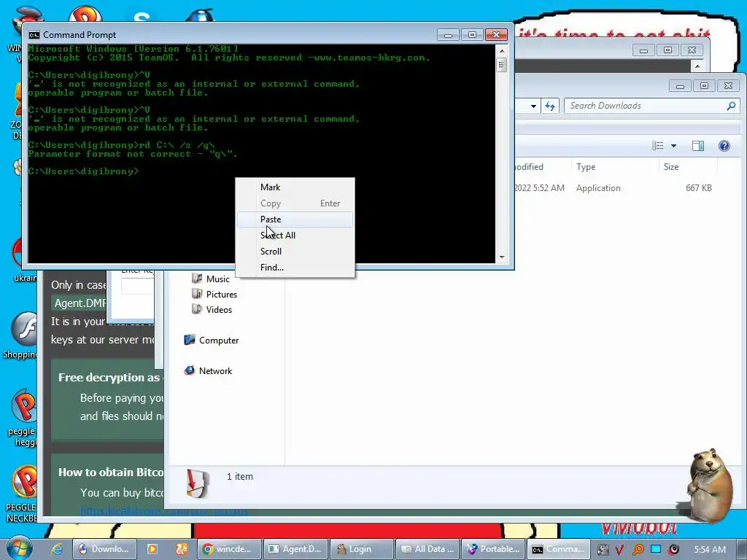
Task: Switch to Agent.D... taskbar button
Action: point(296,549)
